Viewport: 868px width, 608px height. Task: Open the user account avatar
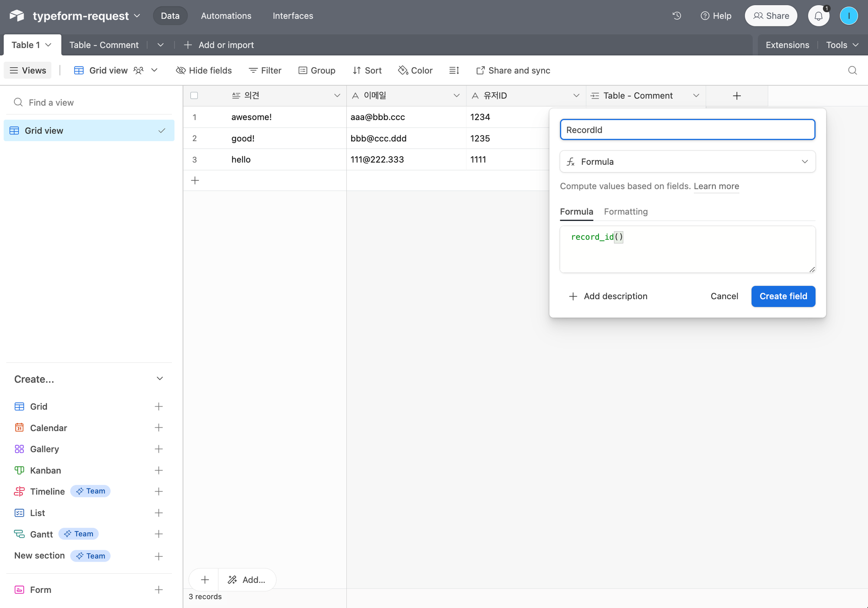(848, 16)
